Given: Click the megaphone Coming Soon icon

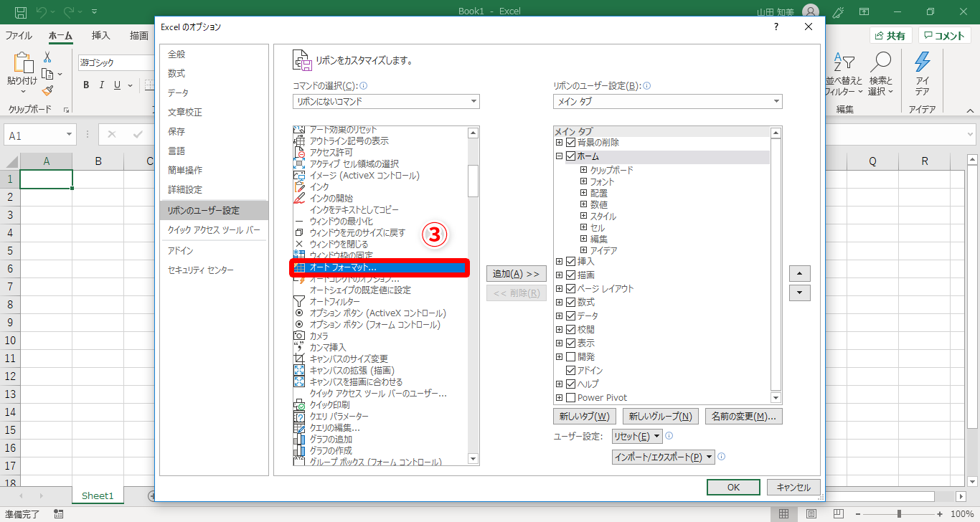Looking at the screenshot, I should [837, 11].
